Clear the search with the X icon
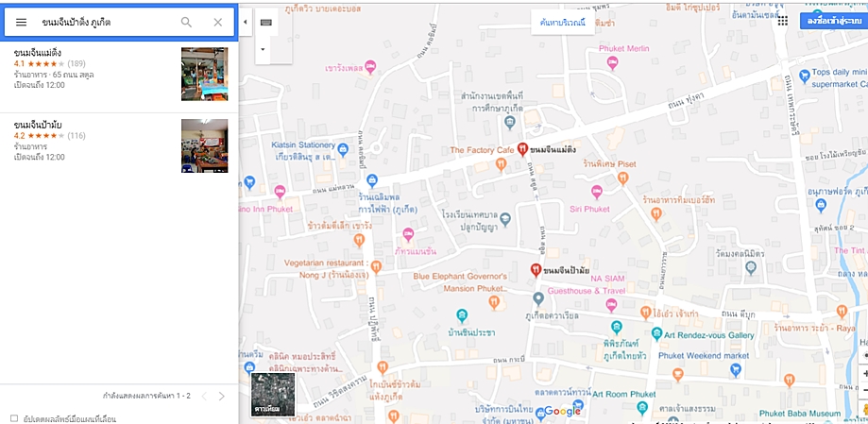Screen dimensions: 868x424 click(x=218, y=22)
